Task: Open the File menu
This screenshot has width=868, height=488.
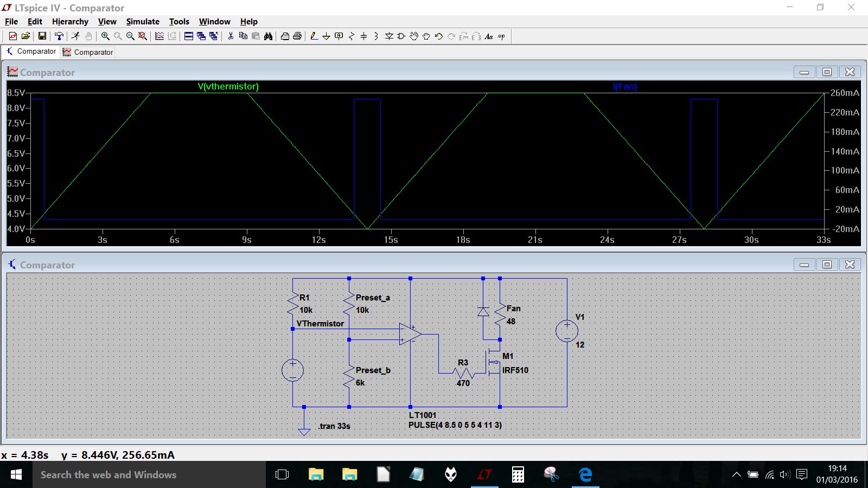Action: (x=11, y=22)
